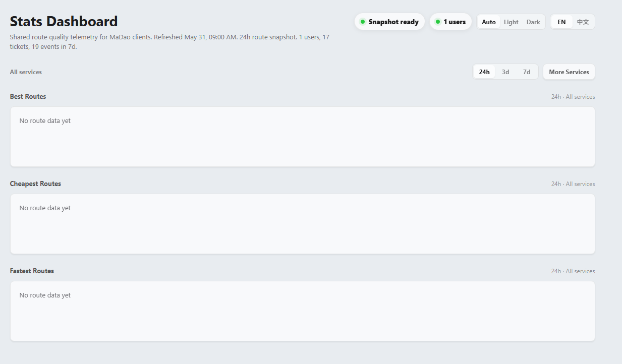Image resolution: width=622 pixels, height=364 pixels.
Task: Click the Cheapest Routes empty data panel
Action: click(x=303, y=224)
